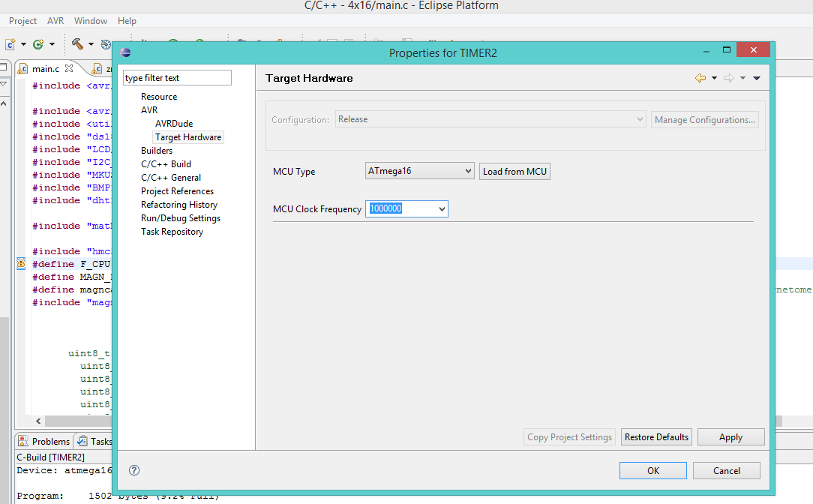Click the Build hammer icon
The width and height of the screenshot is (813, 504).
(x=77, y=44)
